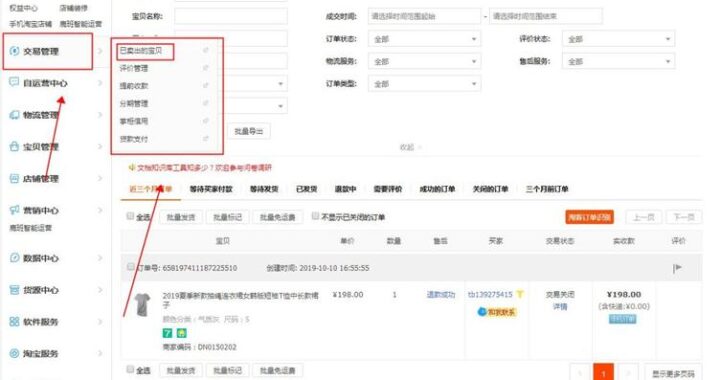Click the speaker icon in the red notice
720x380 pixels.
(x=132, y=168)
